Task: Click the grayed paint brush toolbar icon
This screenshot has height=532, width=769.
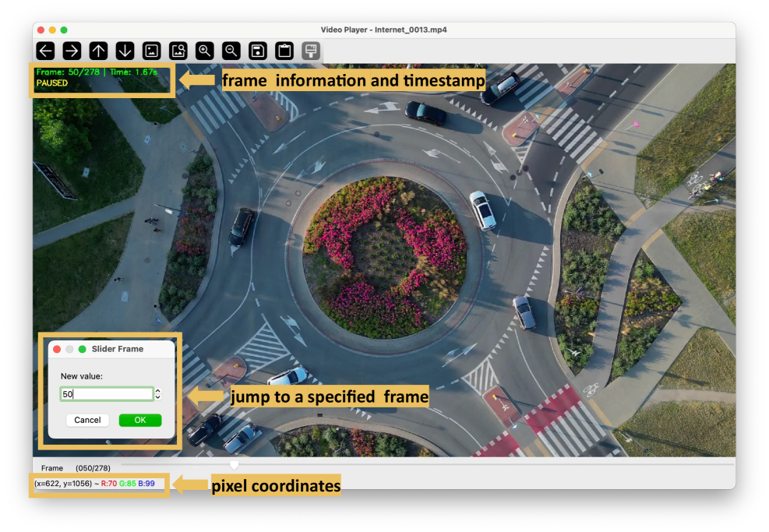Action: (x=311, y=51)
